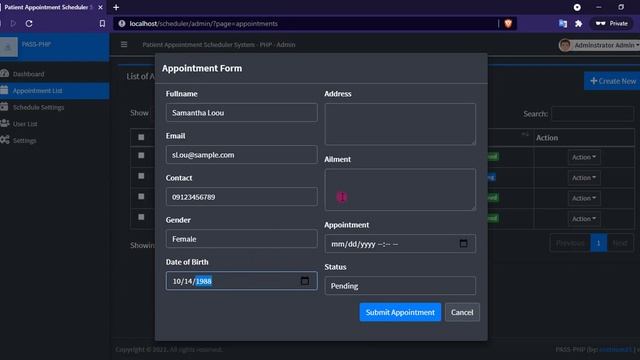Select Appointment List in sidebar
Image resolution: width=640 pixels, height=360 pixels.
[x=54, y=91]
